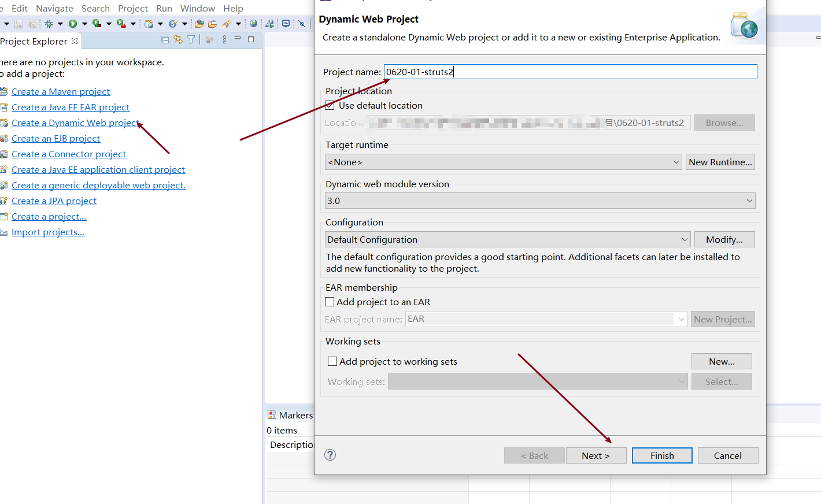
Task: Expand the Search toolbar dropdown arrow
Action: (238, 24)
